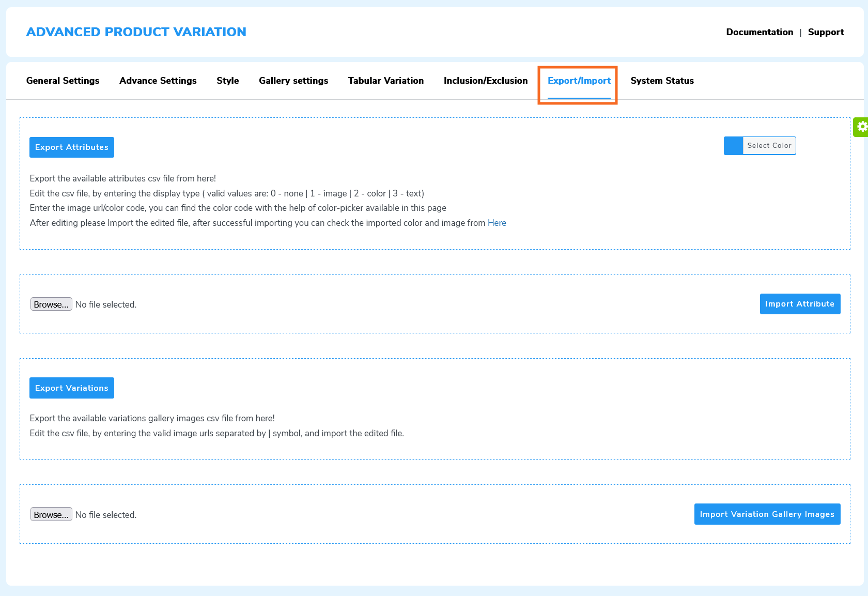Image resolution: width=868 pixels, height=596 pixels.
Task: Follow the Here link to check imported colors
Action: click(x=497, y=223)
